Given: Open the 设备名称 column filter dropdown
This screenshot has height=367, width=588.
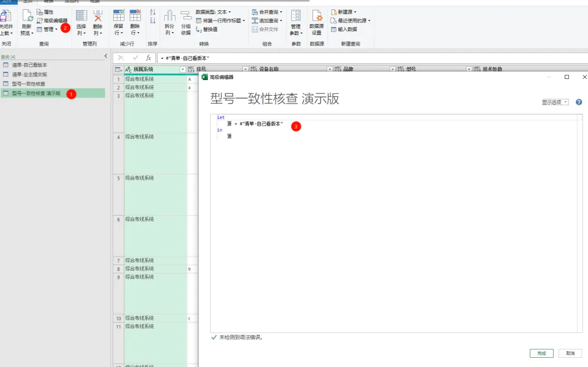Looking at the screenshot, I should coord(329,69).
